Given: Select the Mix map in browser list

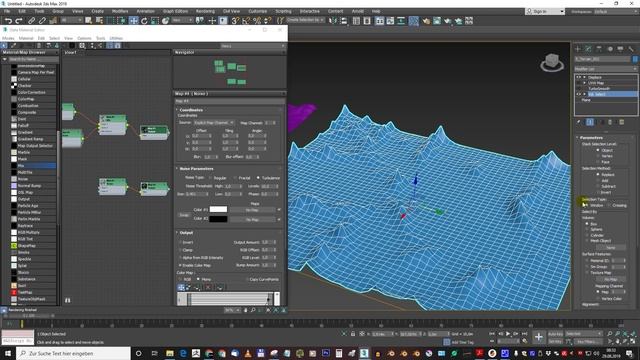Looking at the screenshot, I should 34,166.
